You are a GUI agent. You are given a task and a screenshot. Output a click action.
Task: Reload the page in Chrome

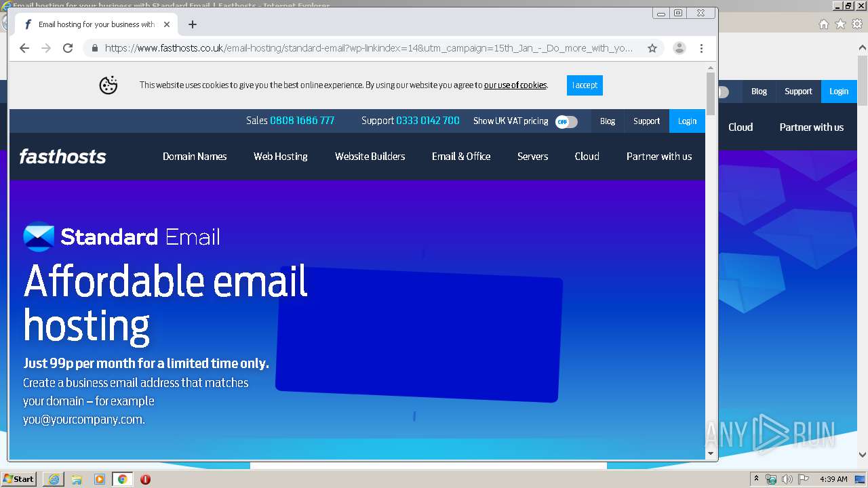68,48
